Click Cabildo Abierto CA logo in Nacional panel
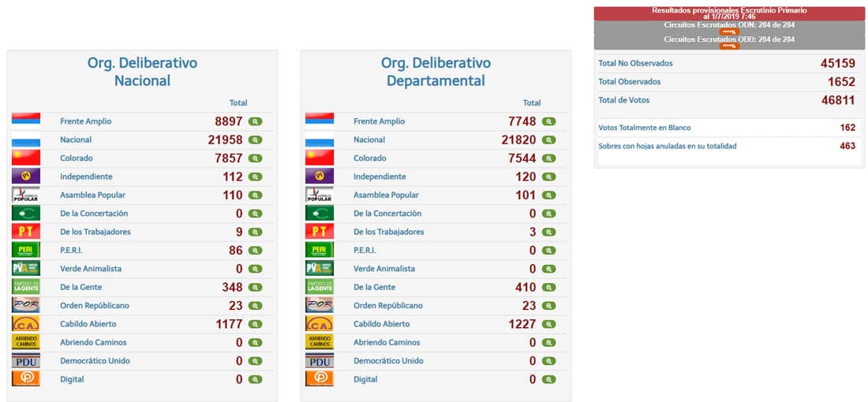 point(26,323)
